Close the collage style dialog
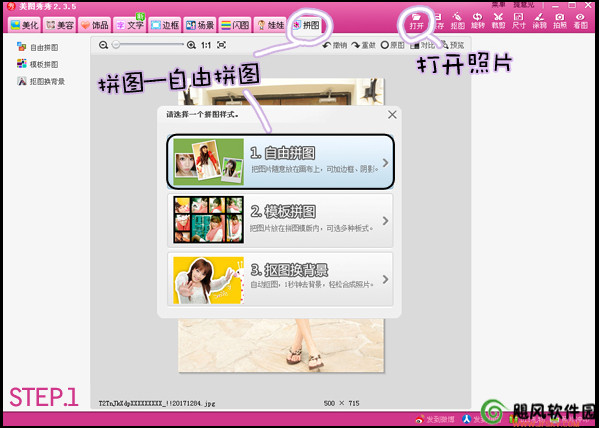Viewport: 603px width, 428px height. (x=392, y=115)
